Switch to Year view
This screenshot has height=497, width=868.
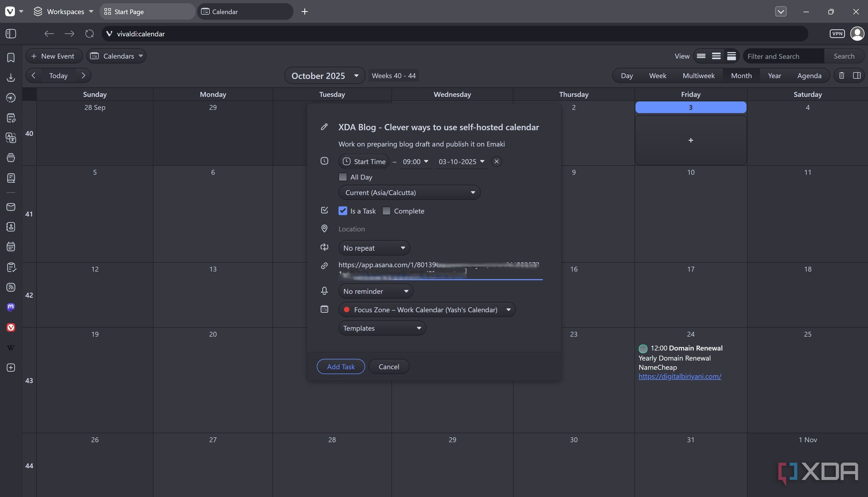(774, 75)
